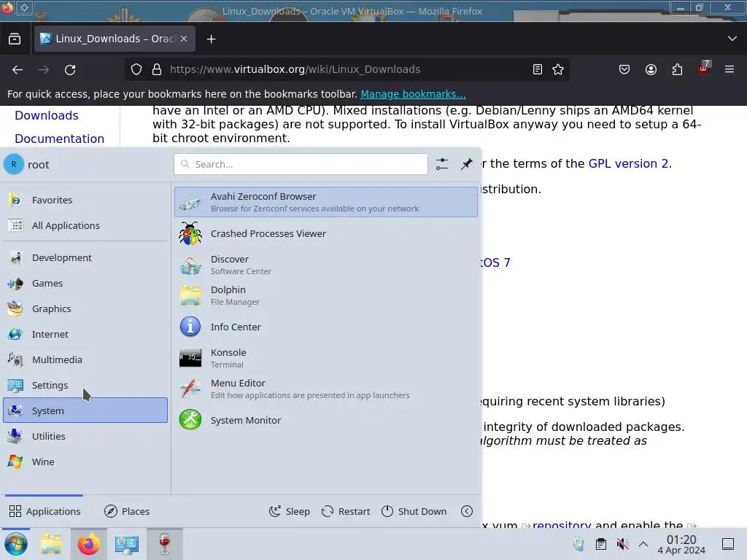Screen dimensions: 747x560
Task: Select the System category
Action: pyautogui.click(x=85, y=411)
